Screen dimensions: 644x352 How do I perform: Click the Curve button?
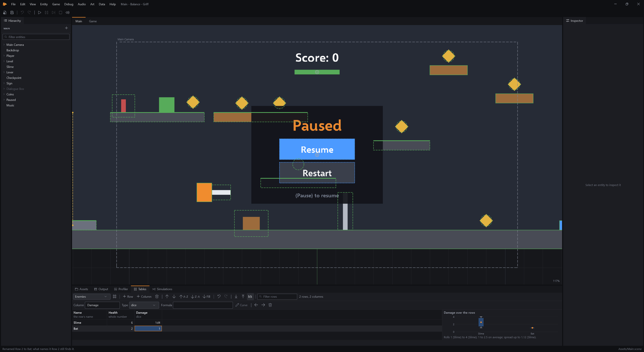click(x=242, y=305)
